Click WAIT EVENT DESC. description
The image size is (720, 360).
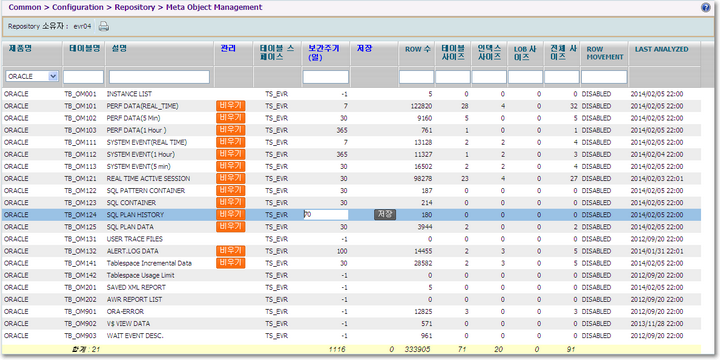(135, 336)
